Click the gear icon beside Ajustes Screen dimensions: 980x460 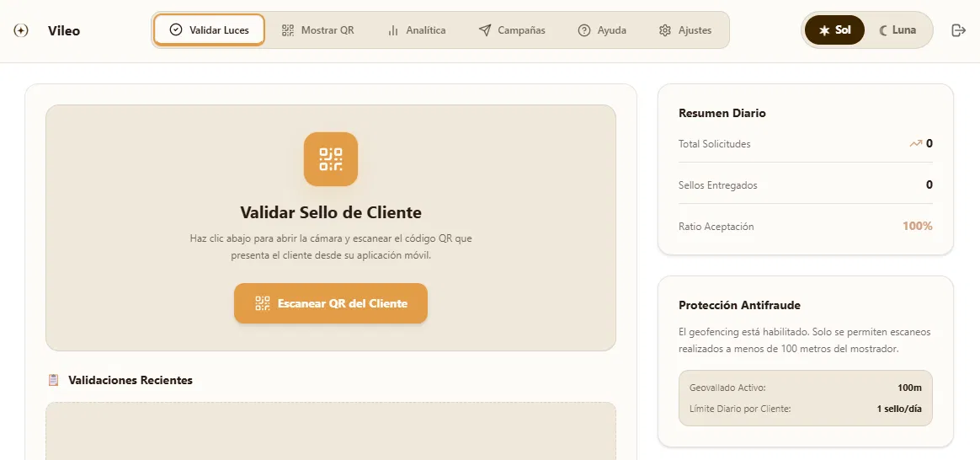tap(665, 30)
